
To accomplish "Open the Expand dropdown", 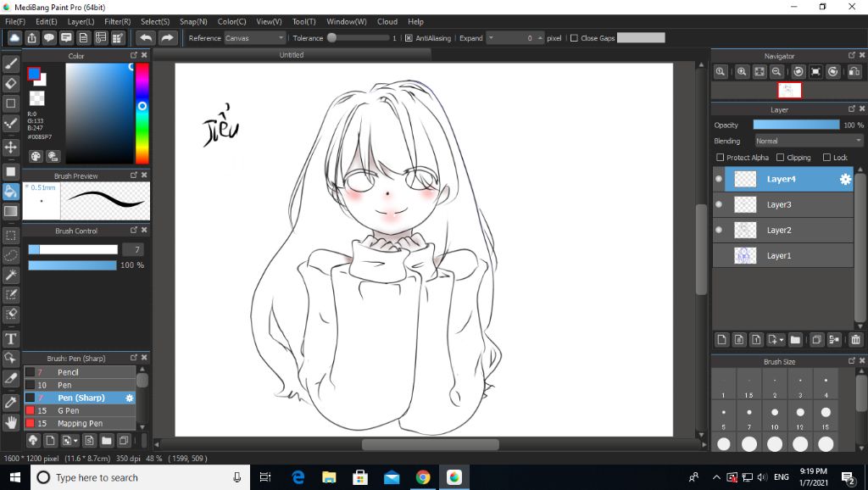I will [491, 38].
